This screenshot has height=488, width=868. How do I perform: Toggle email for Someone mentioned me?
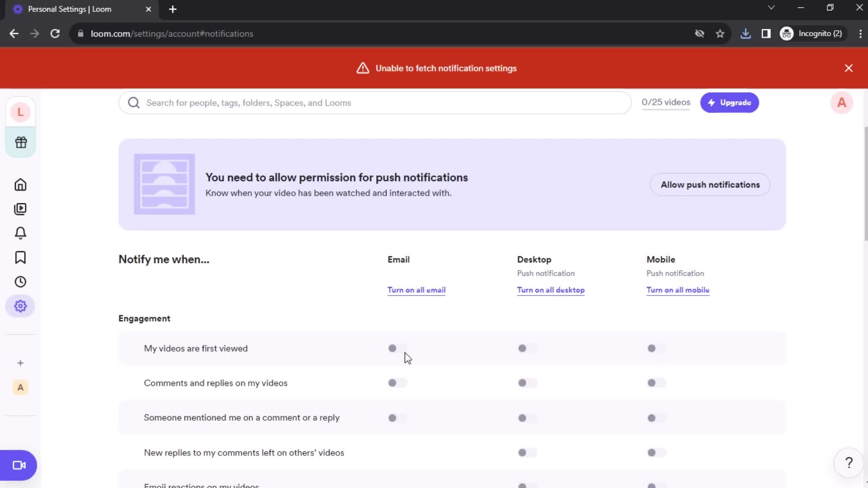point(397,418)
